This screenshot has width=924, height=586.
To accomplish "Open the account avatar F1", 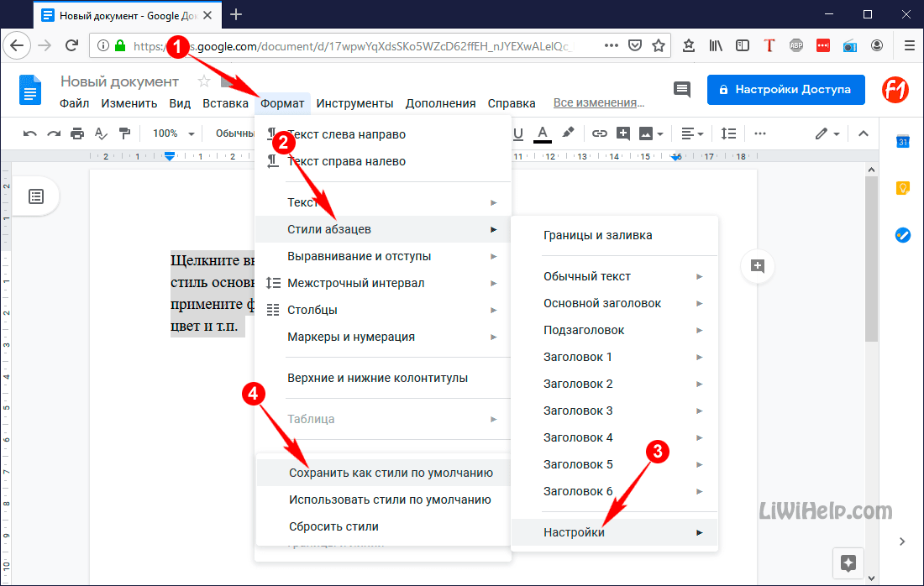I will click(x=895, y=90).
